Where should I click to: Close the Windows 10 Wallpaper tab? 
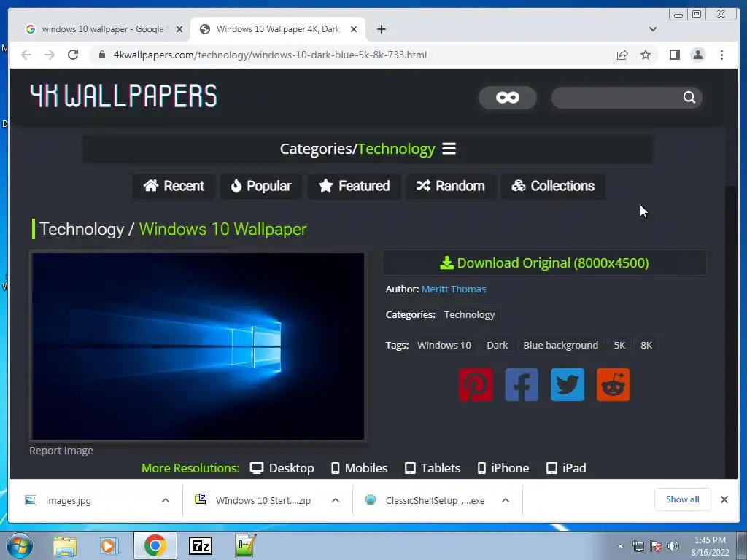[354, 29]
